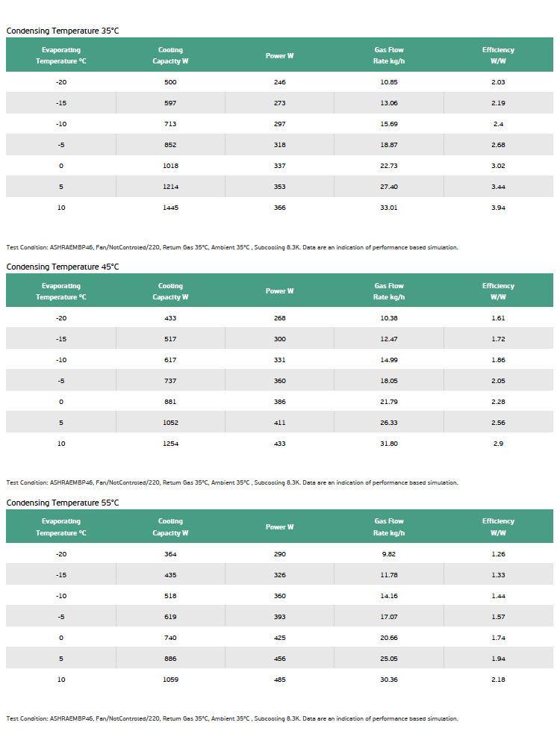Select efficiency value 3.94 in 35°C table
Screen dimensions: 560x755
(498, 208)
